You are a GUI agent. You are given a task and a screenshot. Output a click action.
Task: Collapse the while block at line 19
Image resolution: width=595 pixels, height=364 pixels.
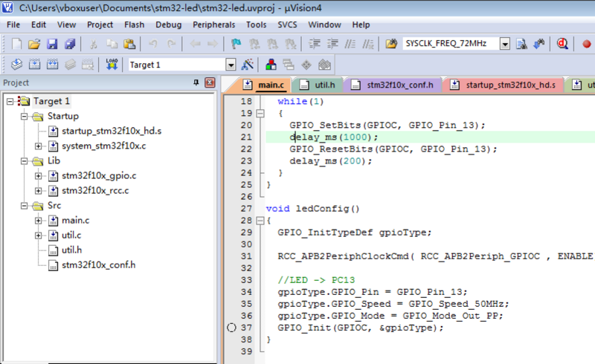[260, 114]
